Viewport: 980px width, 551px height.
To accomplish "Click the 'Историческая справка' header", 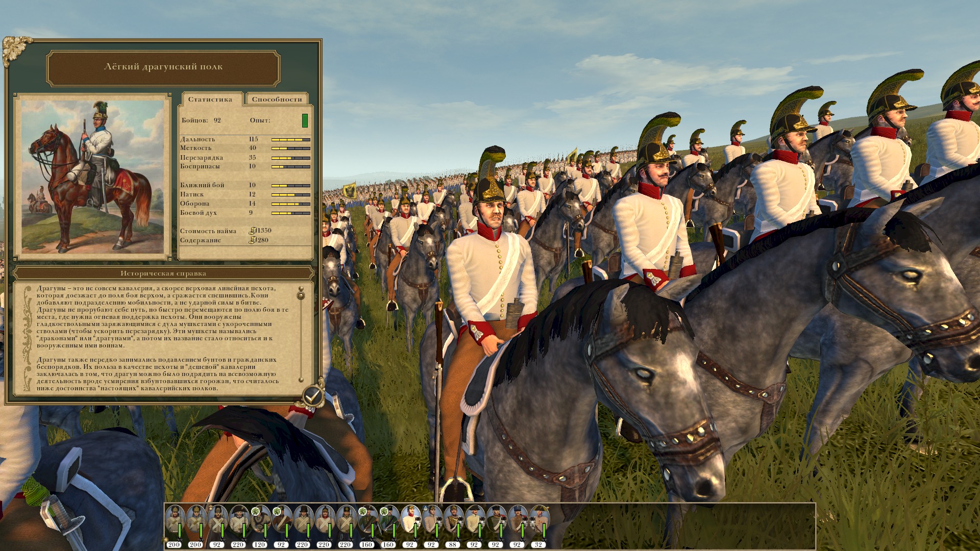I will pos(163,273).
